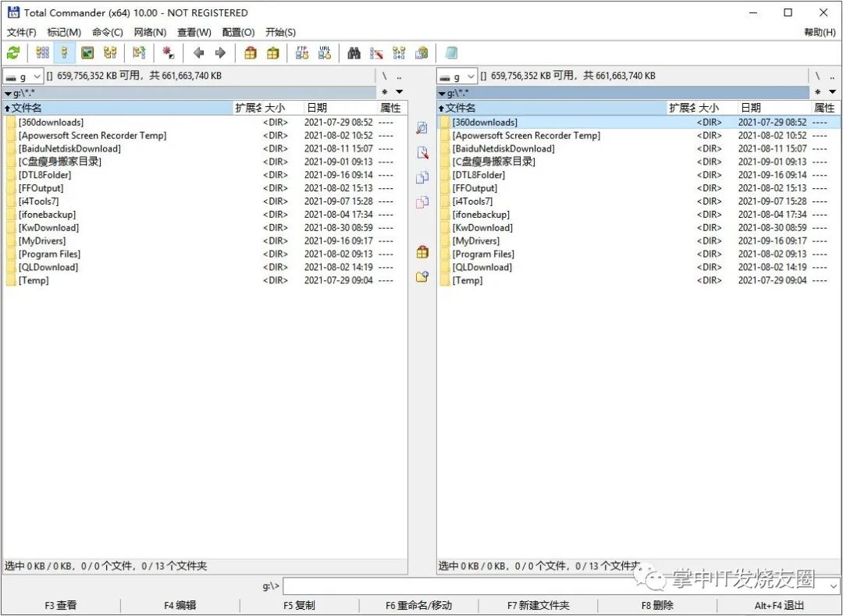Click the Copy files icon between panels
Viewport: 843px width, 616px height.
(422, 177)
